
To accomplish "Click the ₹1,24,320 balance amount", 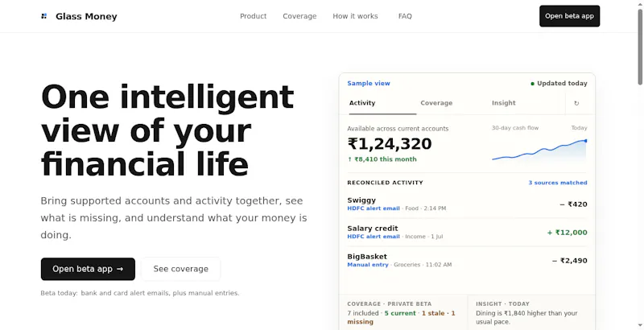I will click(x=390, y=144).
